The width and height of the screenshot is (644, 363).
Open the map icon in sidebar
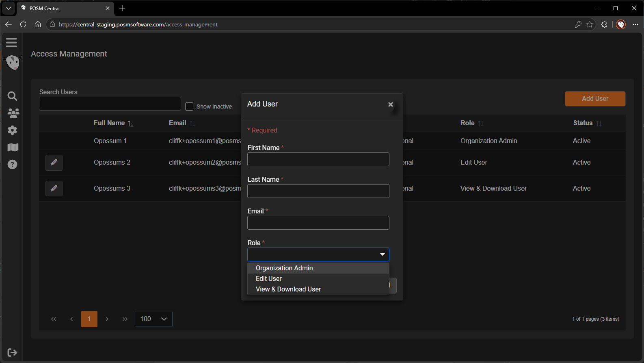[x=13, y=147]
